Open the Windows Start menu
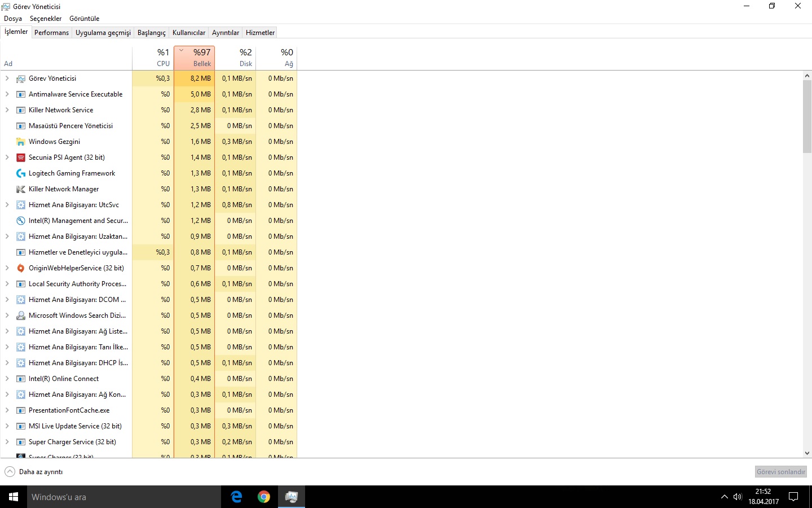 click(x=14, y=497)
